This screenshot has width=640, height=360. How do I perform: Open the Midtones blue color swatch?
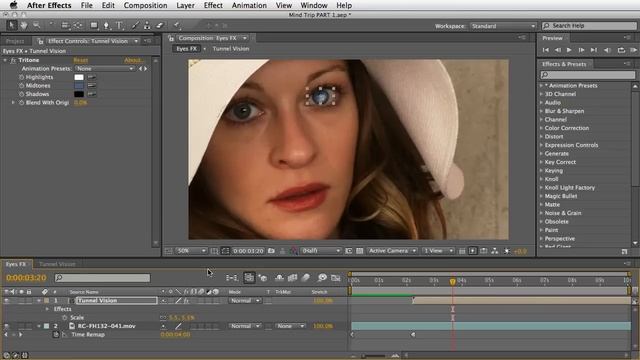tap(79, 86)
